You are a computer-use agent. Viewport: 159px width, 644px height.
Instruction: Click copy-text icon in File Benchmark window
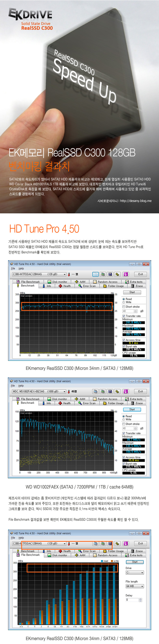[x=95, y=543]
